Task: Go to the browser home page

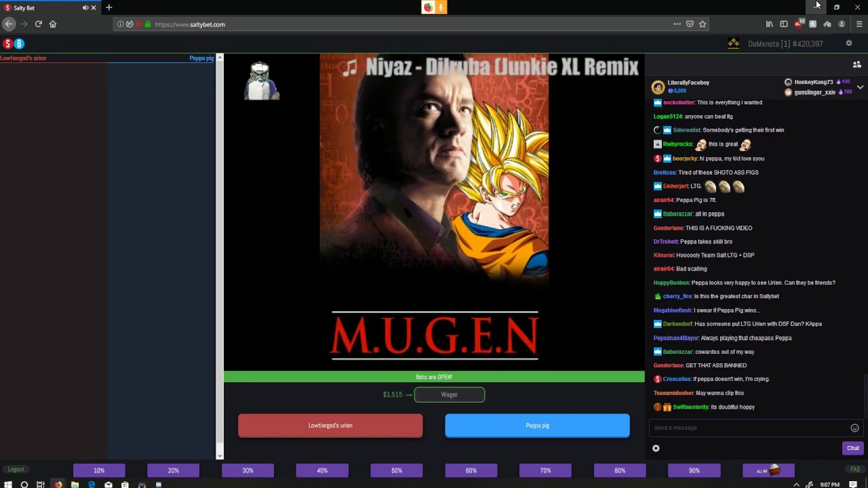Action: 53,24
